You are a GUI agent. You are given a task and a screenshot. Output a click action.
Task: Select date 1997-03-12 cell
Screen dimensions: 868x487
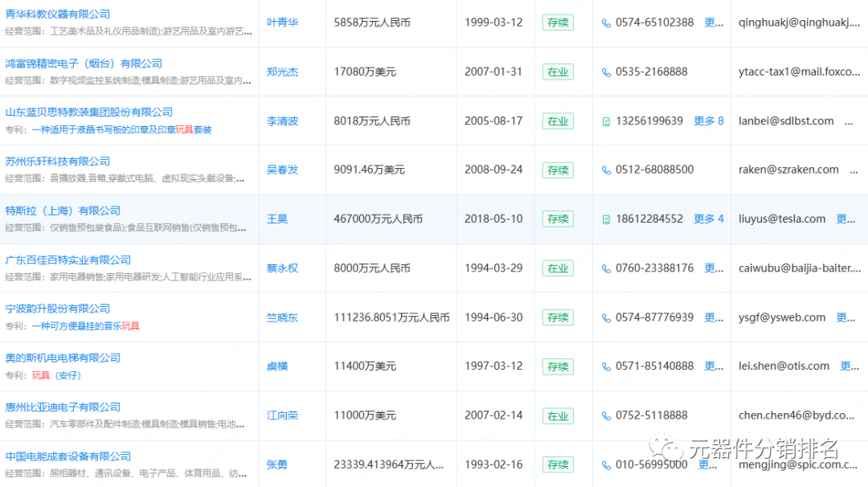pos(493,366)
